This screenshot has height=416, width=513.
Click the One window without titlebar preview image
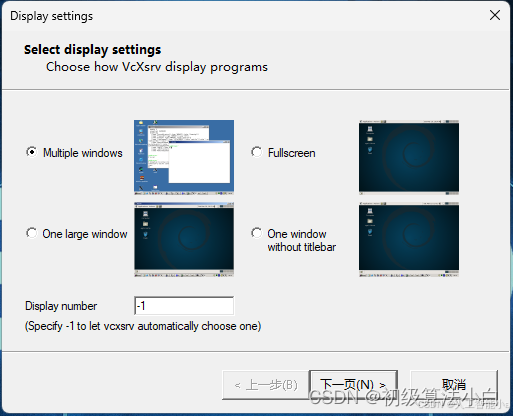tap(409, 239)
